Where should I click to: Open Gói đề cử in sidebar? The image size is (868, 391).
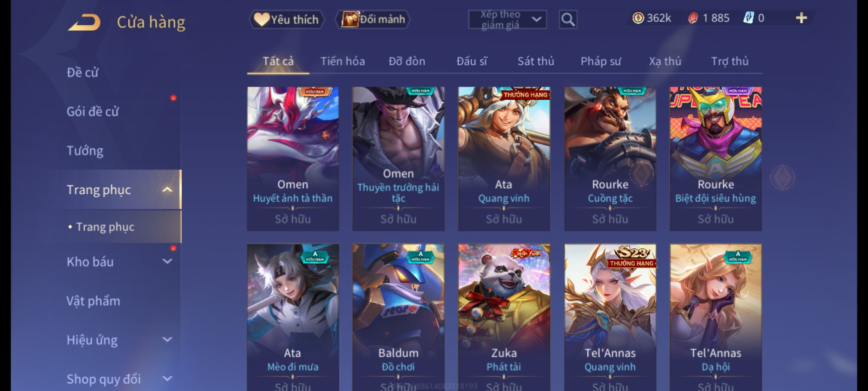tap(93, 112)
